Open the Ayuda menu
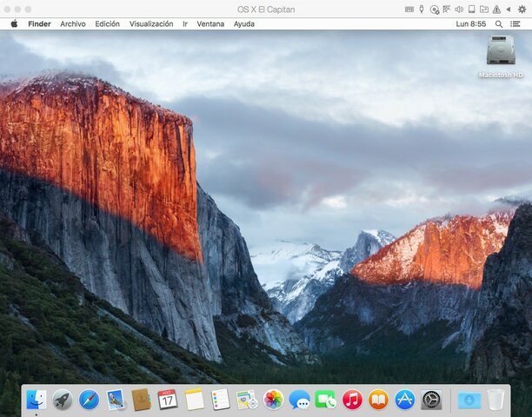 click(x=244, y=24)
